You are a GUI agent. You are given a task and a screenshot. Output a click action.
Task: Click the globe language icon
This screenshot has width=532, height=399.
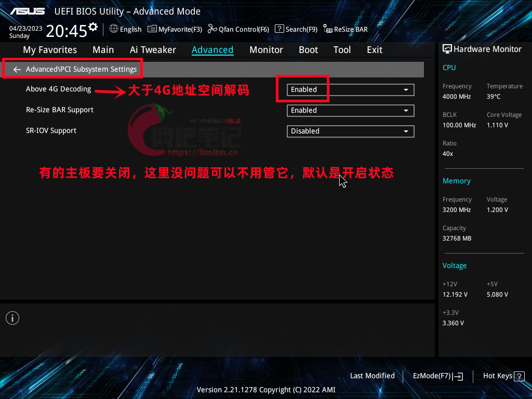click(x=114, y=29)
